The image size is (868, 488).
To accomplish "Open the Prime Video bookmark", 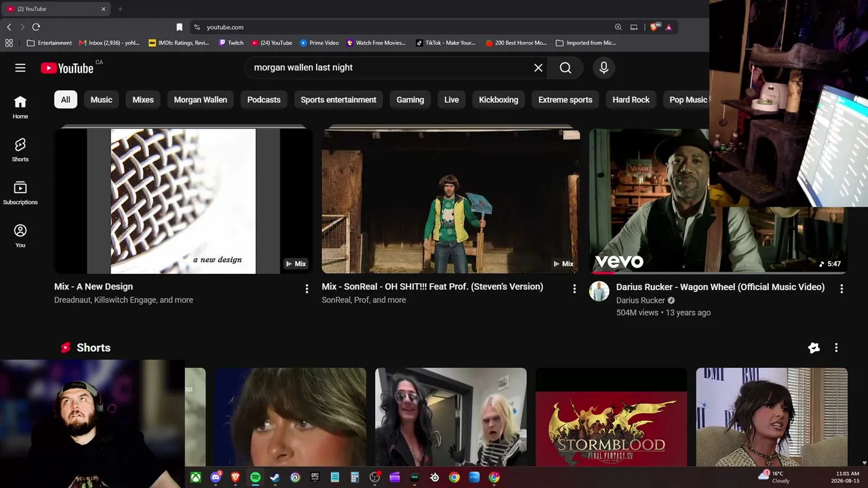I will [319, 43].
